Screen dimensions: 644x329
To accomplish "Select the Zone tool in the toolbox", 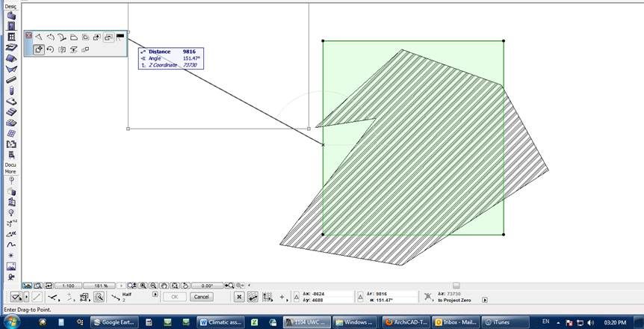I will tap(11, 144).
